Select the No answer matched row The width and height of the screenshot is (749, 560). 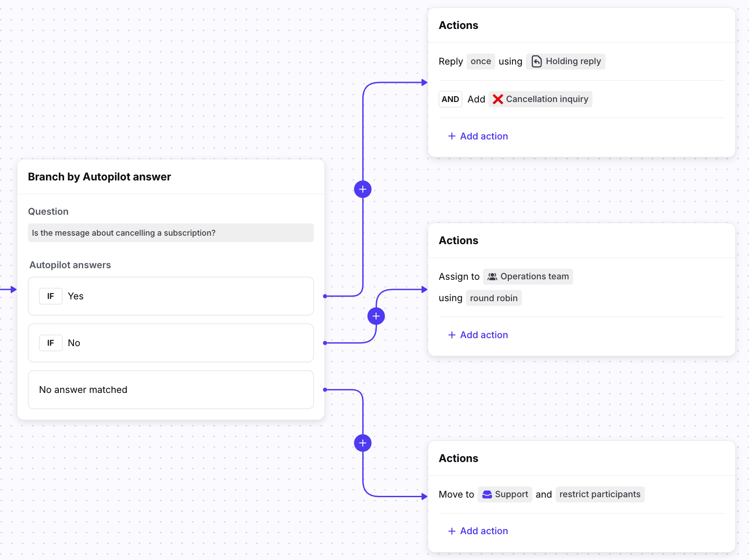(x=171, y=390)
